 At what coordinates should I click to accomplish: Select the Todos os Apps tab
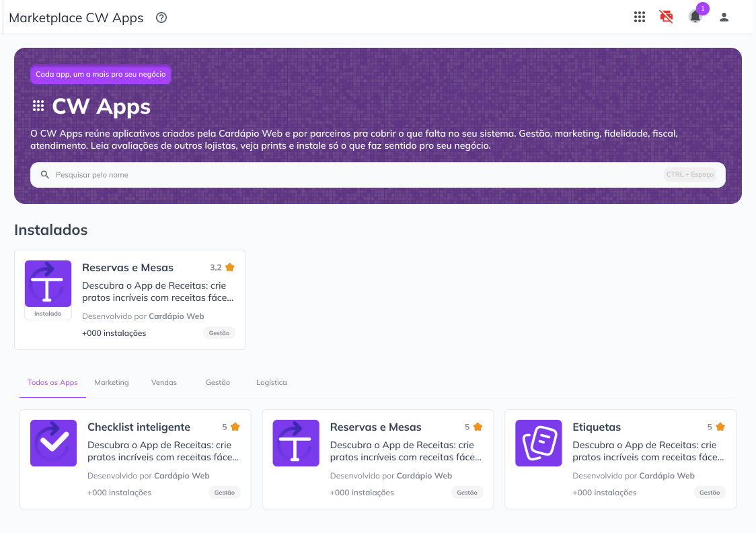pyautogui.click(x=52, y=382)
